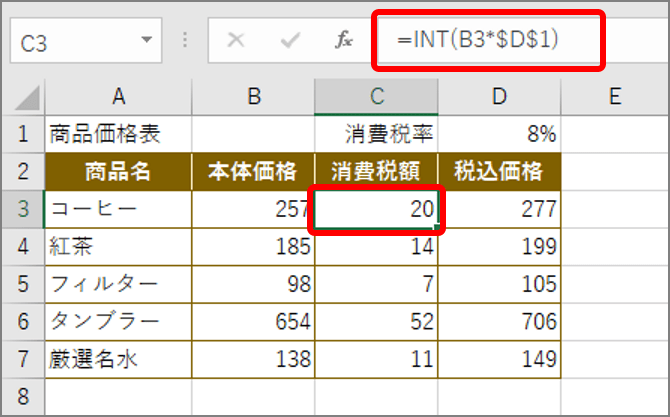The width and height of the screenshot is (670, 417).
Task: Click the tax amount cell 52
Action: coord(376,322)
